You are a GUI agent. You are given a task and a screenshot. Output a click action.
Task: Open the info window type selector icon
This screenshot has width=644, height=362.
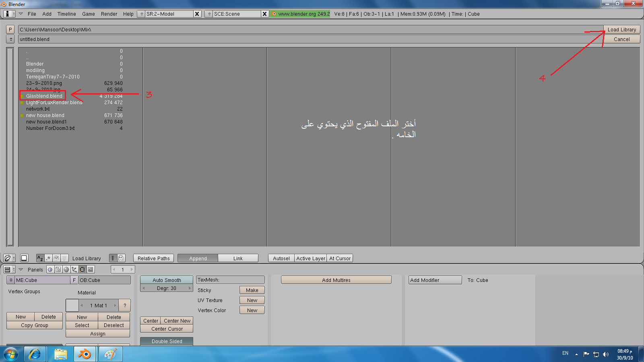coord(9,14)
